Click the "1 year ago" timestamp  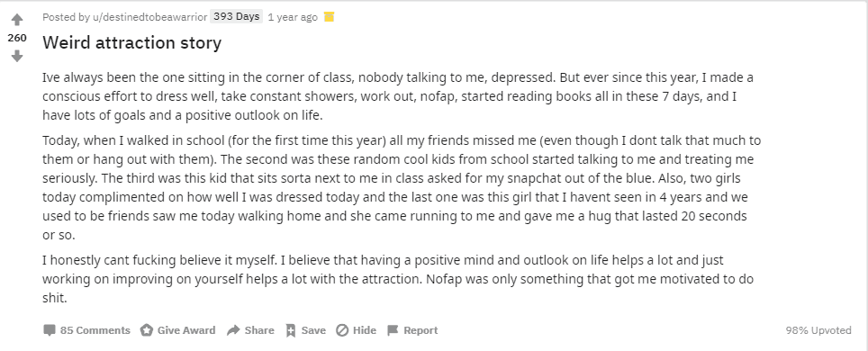click(293, 17)
